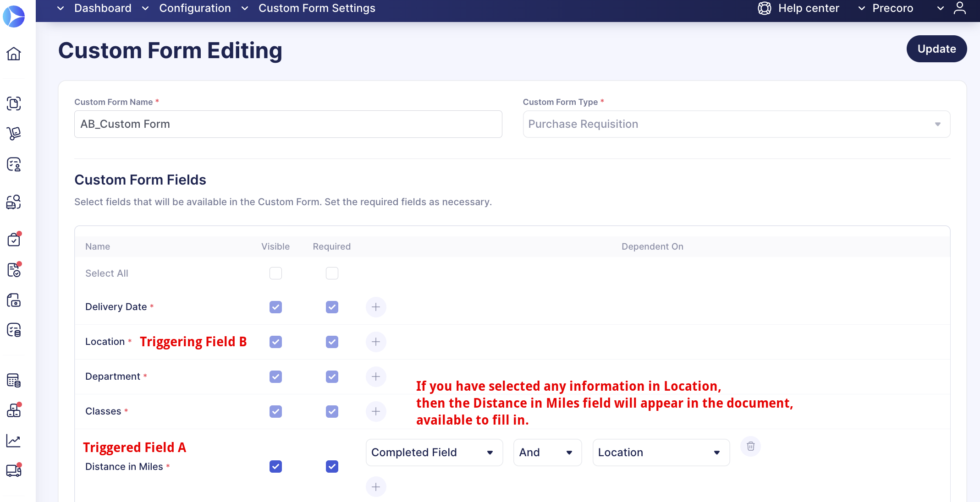Toggle Classes visible checkbox
The height and width of the screenshot is (502, 980).
pyautogui.click(x=275, y=411)
